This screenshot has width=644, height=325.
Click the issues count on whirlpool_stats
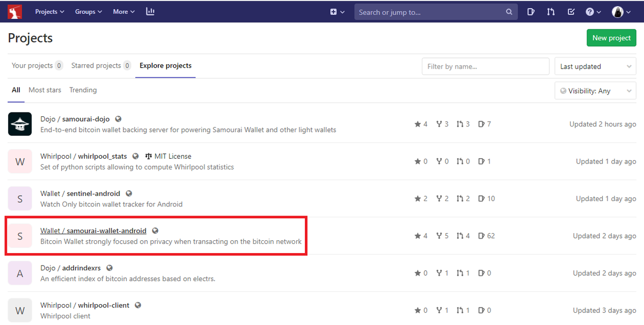pyautogui.click(x=484, y=161)
